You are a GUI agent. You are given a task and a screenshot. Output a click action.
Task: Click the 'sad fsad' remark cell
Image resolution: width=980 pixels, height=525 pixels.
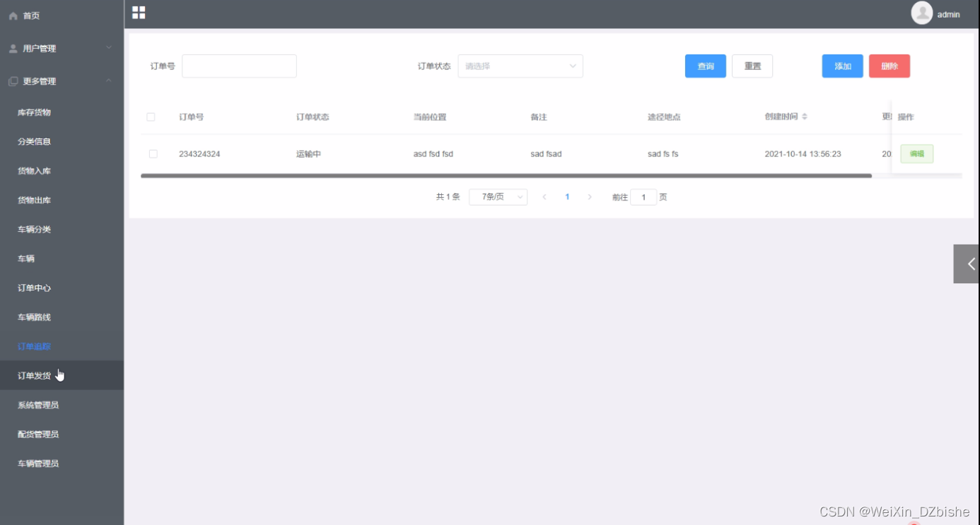[x=546, y=154]
